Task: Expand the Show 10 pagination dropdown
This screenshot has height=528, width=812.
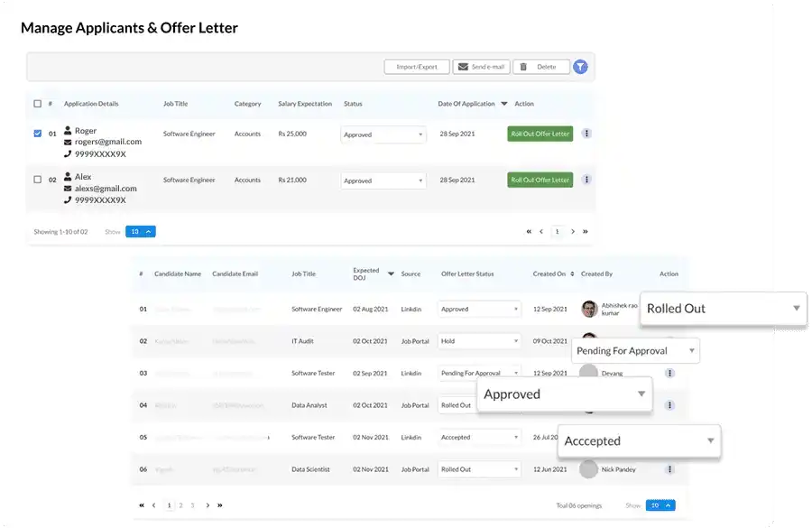Action: click(x=140, y=231)
